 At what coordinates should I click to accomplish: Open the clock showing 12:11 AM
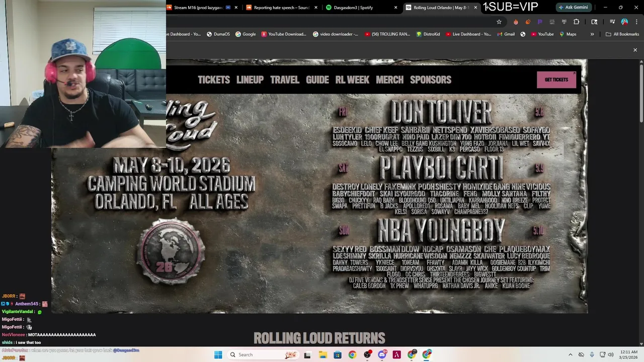tap(629, 354)
